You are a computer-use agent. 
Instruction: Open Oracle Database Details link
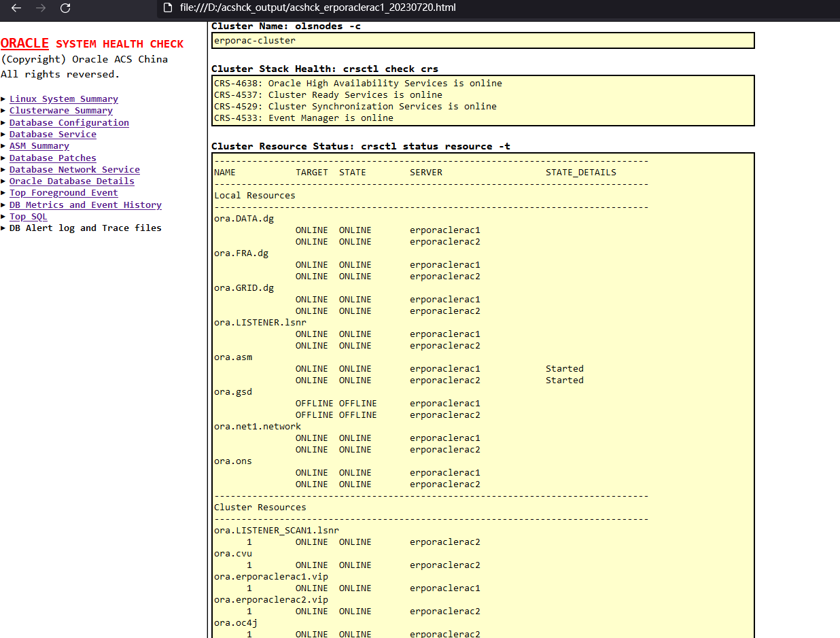pos(72,181)
